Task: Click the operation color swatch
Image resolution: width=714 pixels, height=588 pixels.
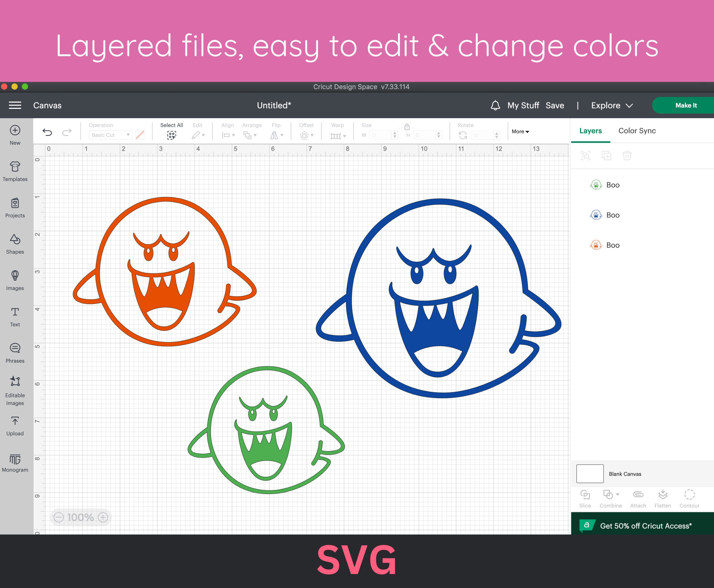Action: pyautogui.click(x=139, y=135)
